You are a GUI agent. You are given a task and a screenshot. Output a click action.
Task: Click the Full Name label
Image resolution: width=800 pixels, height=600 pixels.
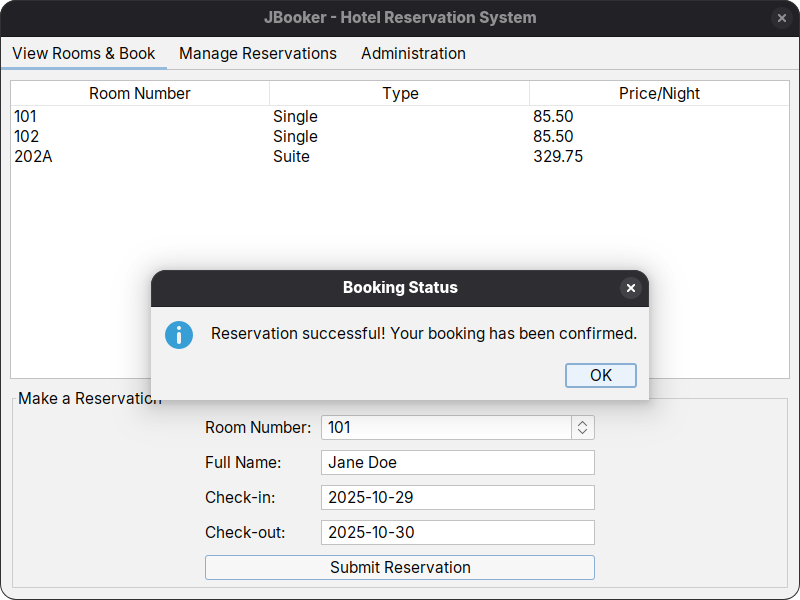coord(243,462)
